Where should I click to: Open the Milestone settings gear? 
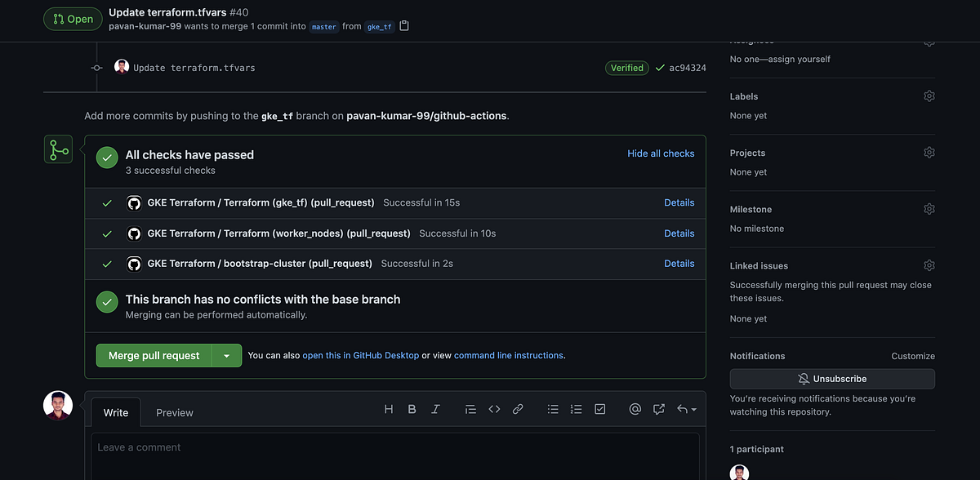pos(929,208)
